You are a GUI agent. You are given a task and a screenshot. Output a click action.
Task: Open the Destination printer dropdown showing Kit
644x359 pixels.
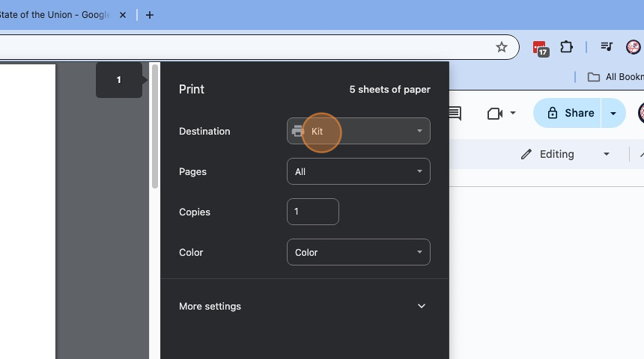[x=358, y=131]
